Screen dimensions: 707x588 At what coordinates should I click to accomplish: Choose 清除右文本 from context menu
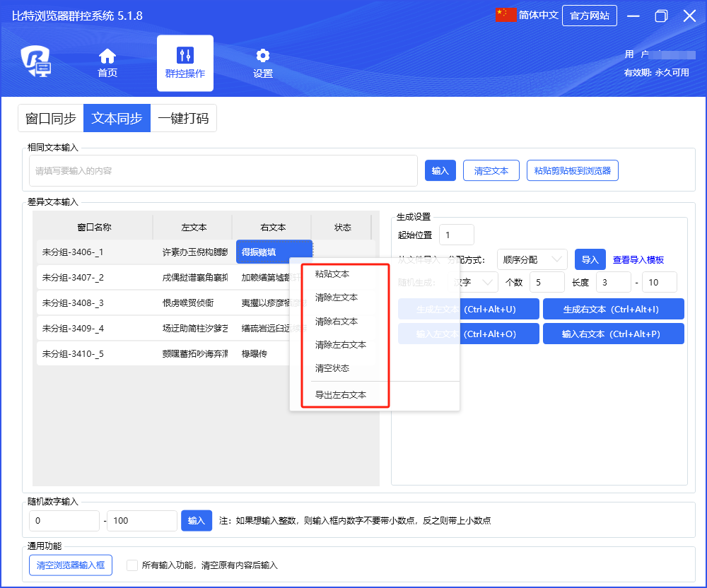pos(337,322)
